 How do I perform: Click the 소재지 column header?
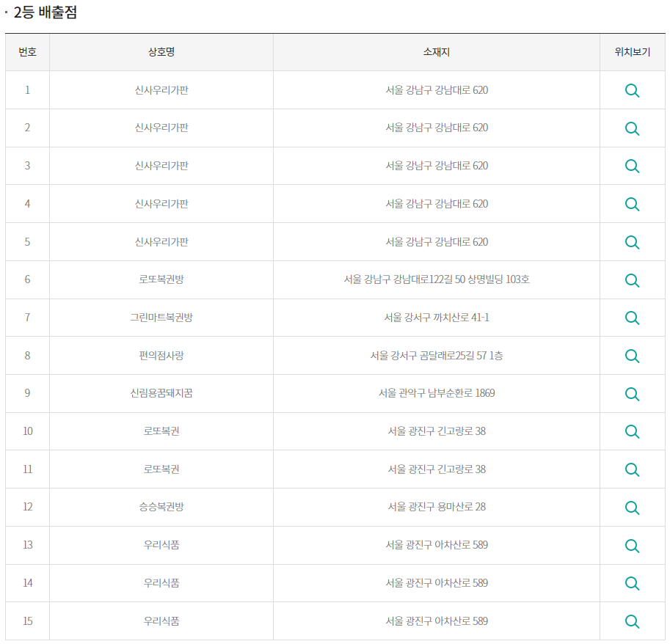(436, 52)
